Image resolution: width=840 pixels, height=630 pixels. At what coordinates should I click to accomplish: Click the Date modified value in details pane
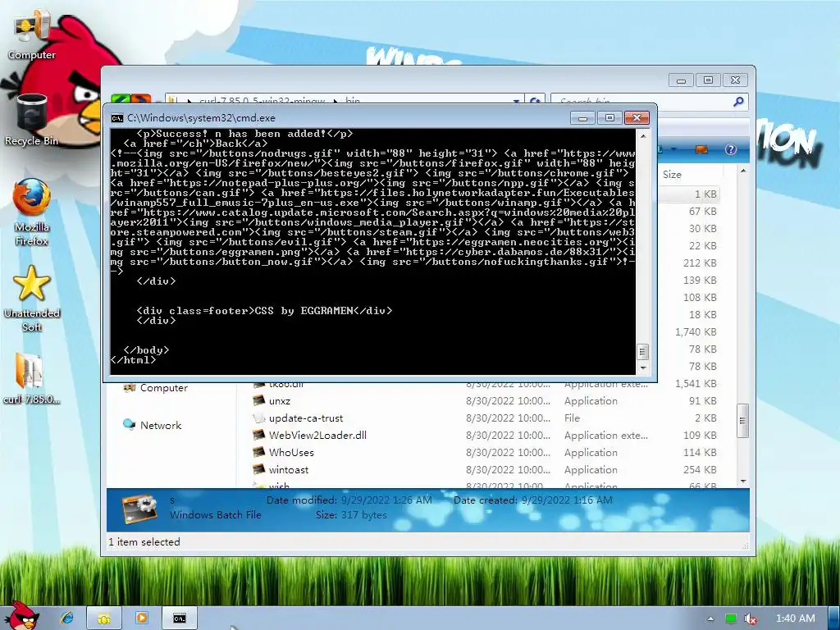click(x=386, y=500)
